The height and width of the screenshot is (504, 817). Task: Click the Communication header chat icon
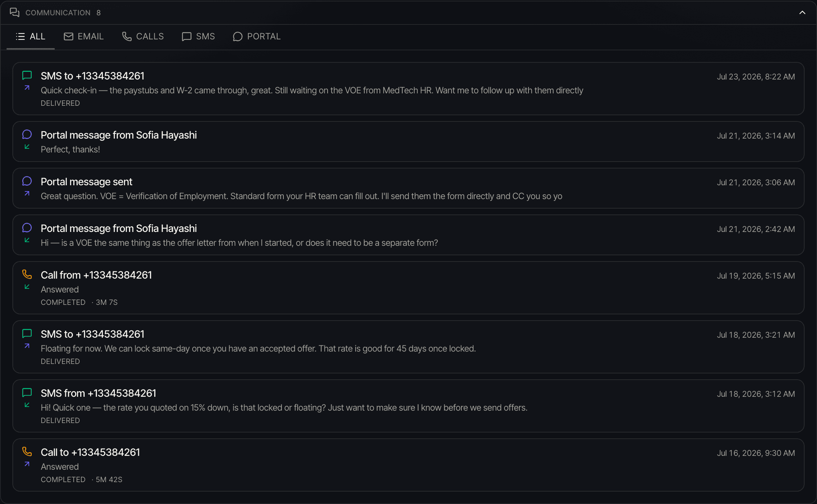15,12
